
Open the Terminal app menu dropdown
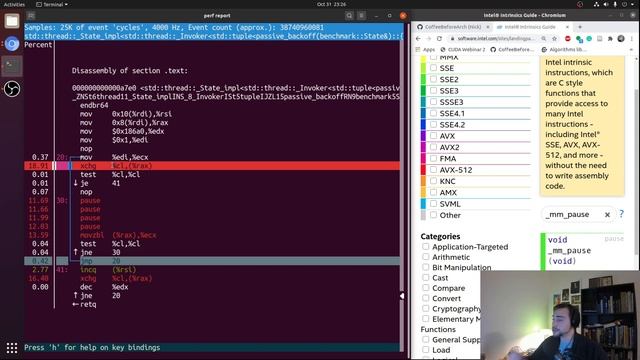click(x=52, y=4)
